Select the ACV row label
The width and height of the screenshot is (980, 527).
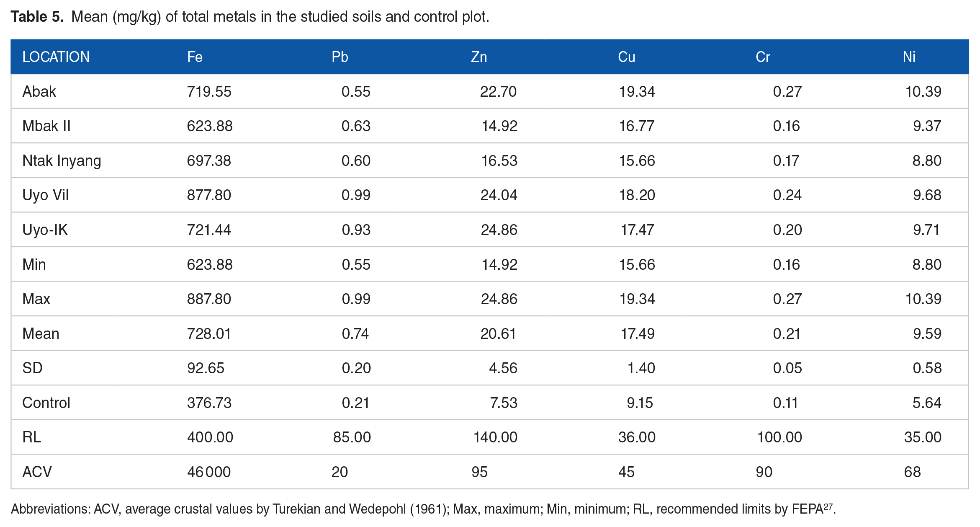37,472
